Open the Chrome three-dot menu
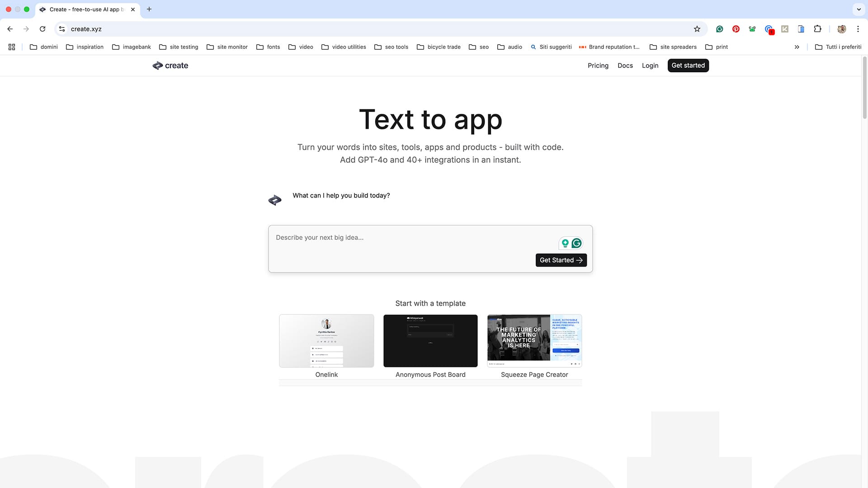Image resolution: width=868 pixels, height=488 pixels. [x=858, y=28]
